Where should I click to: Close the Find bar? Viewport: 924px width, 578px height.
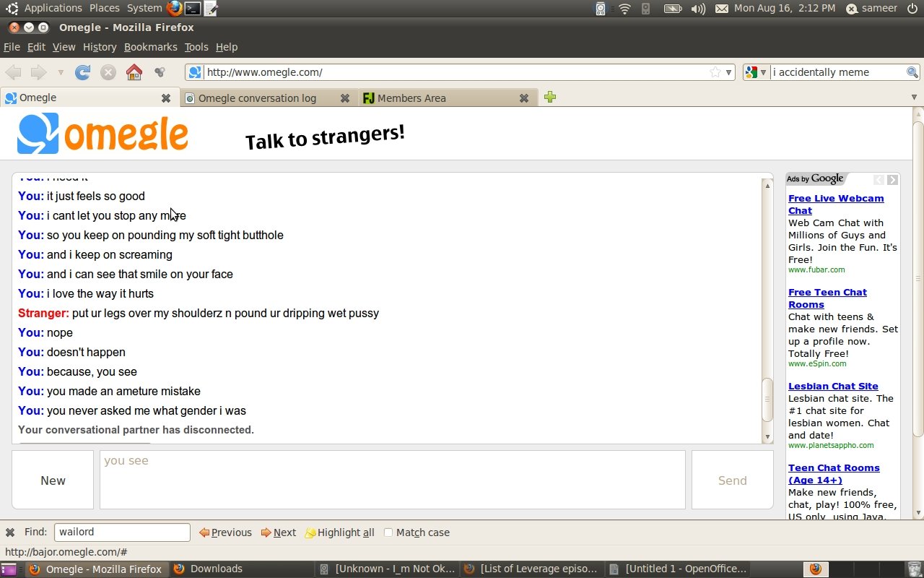(10, 532)
